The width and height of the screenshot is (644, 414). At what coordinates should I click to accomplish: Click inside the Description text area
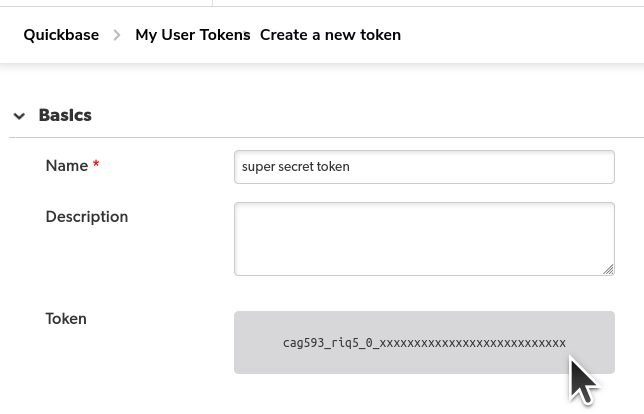(x=424, y=239)
